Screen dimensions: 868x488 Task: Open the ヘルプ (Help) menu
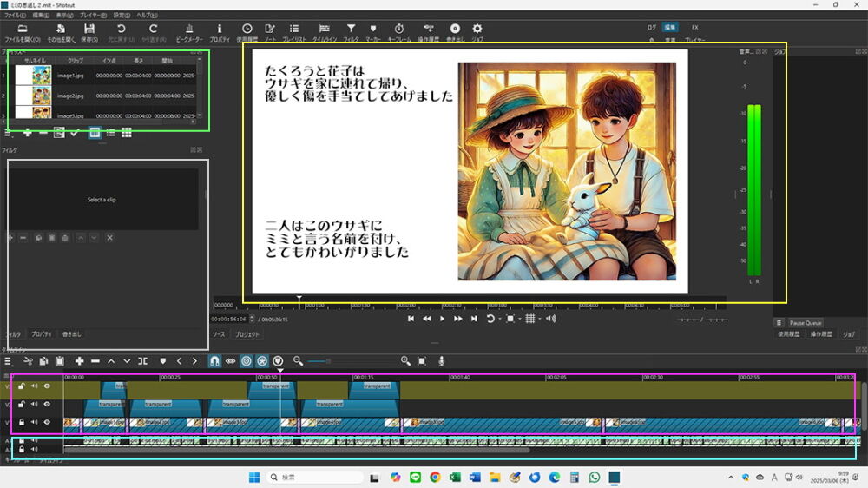coord(147,16)
